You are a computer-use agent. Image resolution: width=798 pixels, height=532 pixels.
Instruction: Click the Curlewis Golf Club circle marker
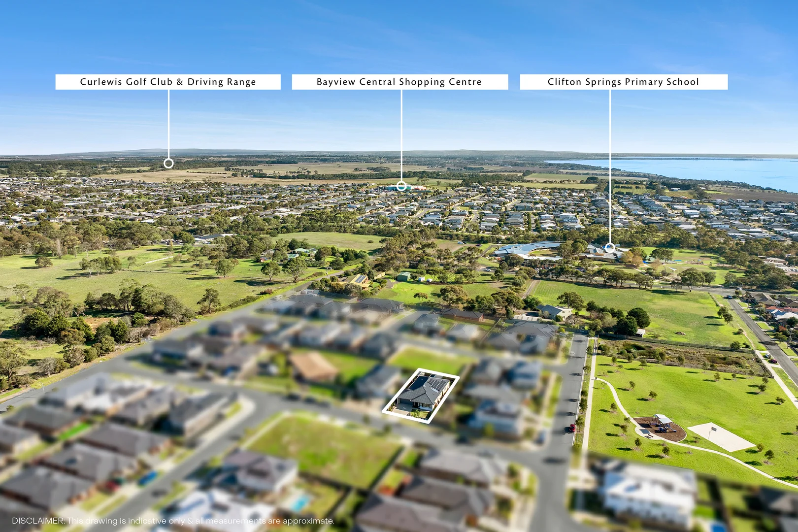click(169, 163)
